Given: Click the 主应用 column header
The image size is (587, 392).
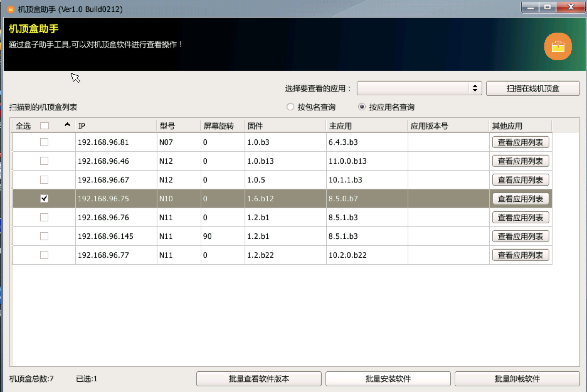Looking at the screenshot, I should pos(367,126).
